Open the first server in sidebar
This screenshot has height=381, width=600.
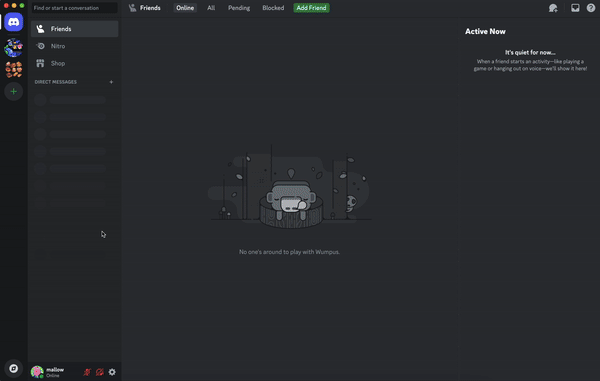(x=14, y=48)
